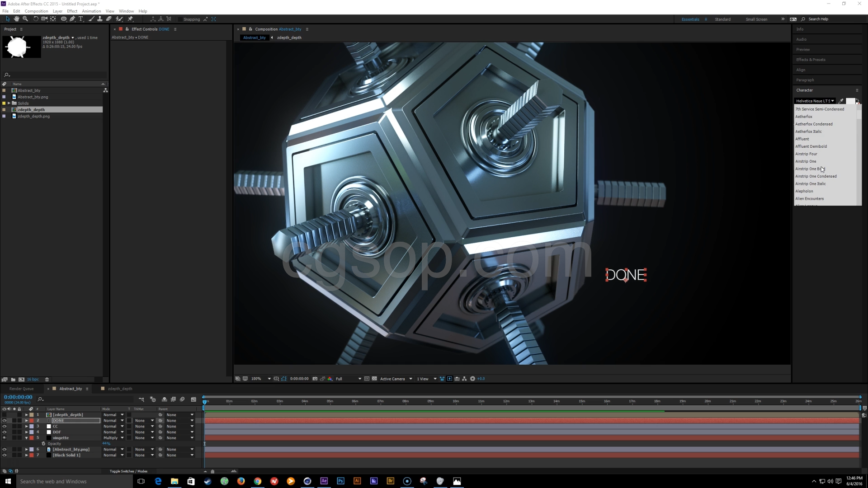The image size is (868, 488).
Task: Switch to the zdepth_depth timeline tab
Action: pos(120,389)
